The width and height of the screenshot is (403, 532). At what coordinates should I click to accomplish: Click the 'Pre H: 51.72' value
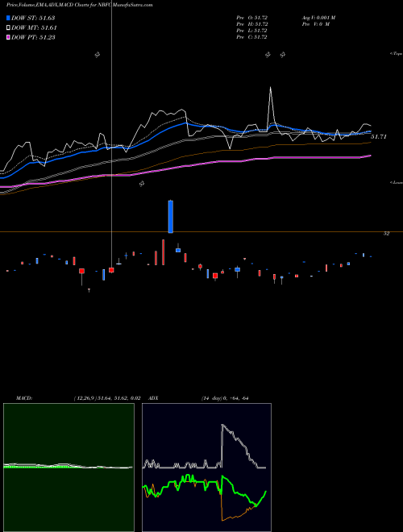point(252,24)
